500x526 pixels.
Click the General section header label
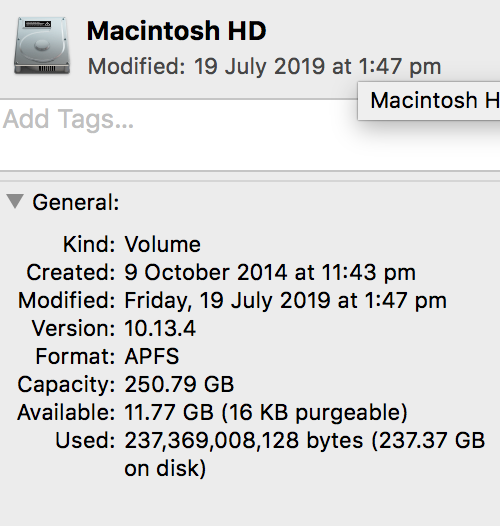76,203
